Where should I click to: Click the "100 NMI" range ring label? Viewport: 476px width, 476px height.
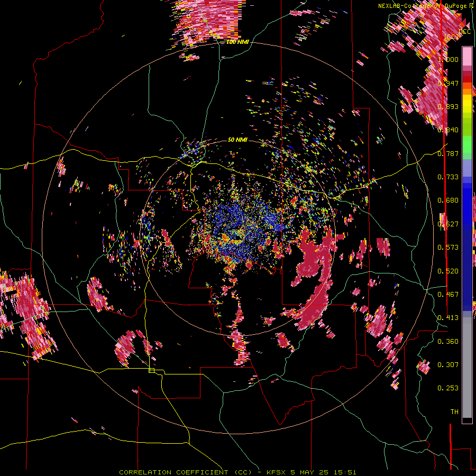[x=237, y=42]
